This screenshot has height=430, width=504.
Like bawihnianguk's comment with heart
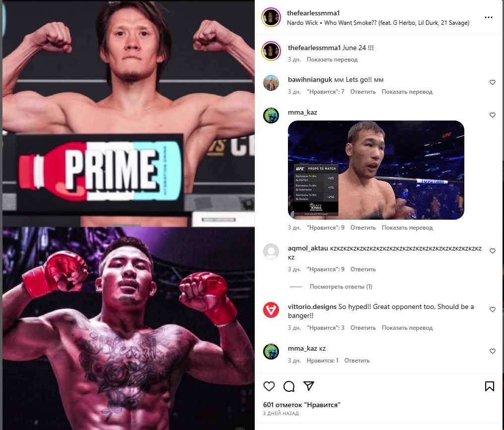[x=492, y=82]
